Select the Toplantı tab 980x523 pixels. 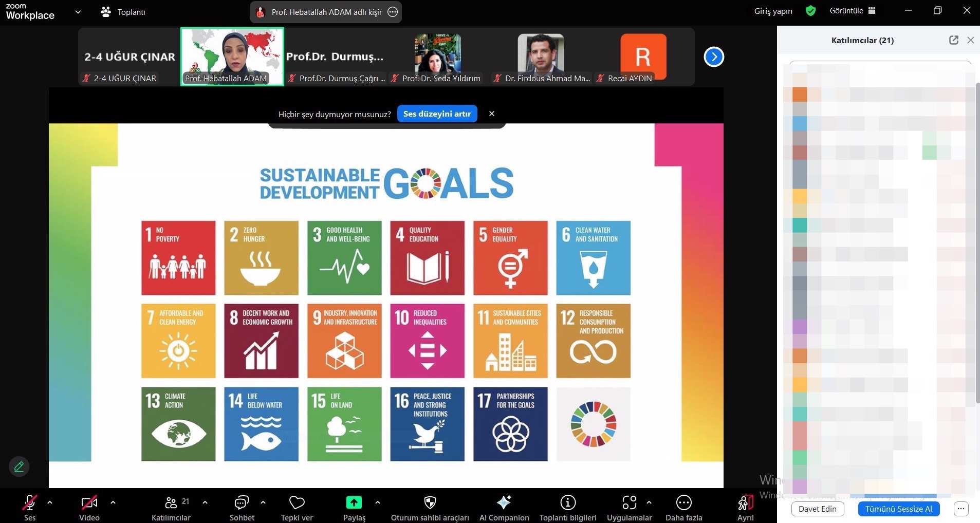[123, 12]
